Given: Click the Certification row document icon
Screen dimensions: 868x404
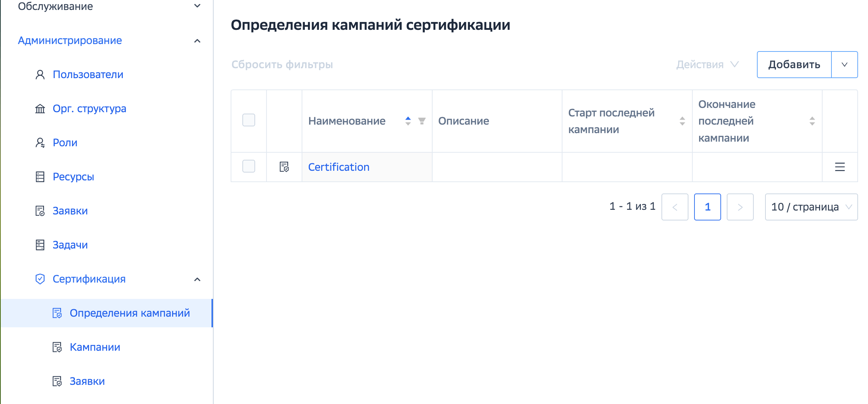Looking at the screenshot, I should 284,167.
